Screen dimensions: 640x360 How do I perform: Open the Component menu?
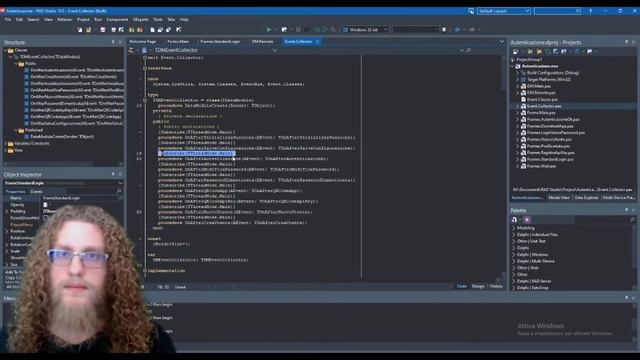117,20
